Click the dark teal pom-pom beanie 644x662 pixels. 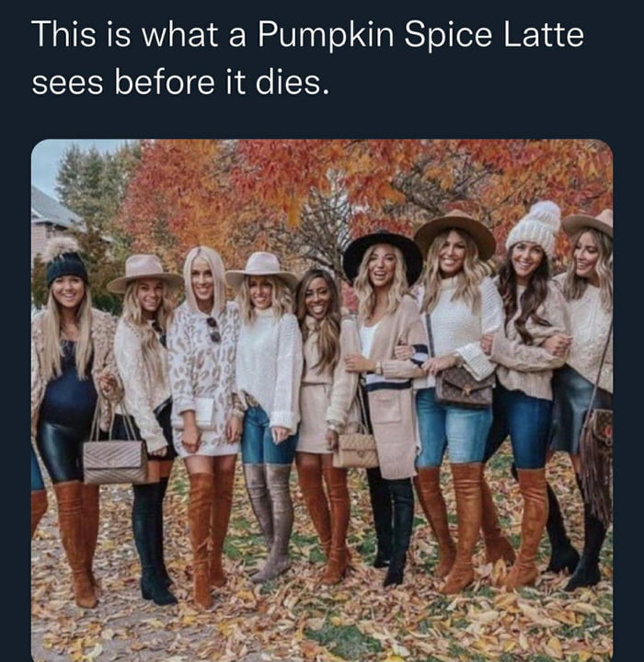pyautogui.click(x=66, y=262)
